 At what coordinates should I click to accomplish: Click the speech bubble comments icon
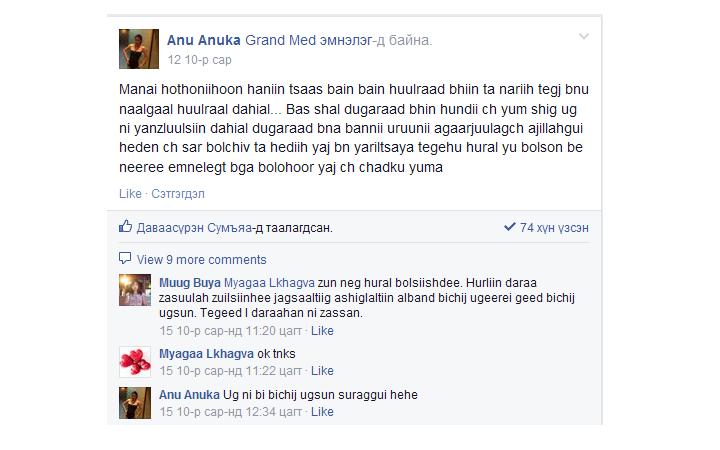[x=125, y=258]
